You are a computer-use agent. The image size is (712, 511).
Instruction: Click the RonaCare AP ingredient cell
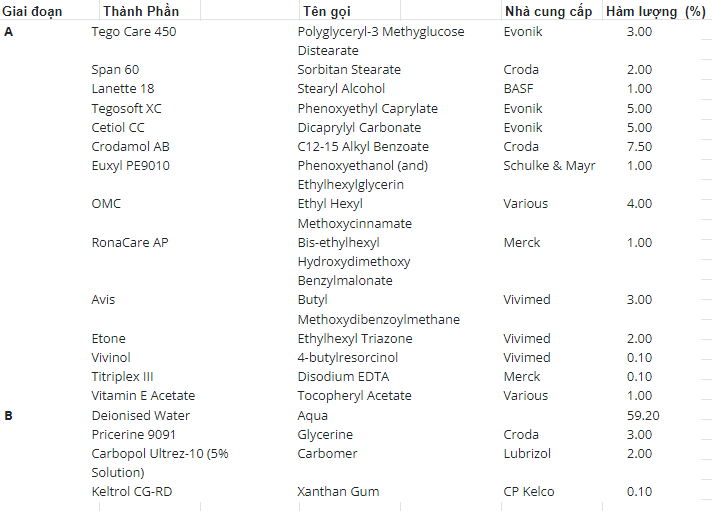(x=130, y=243)
